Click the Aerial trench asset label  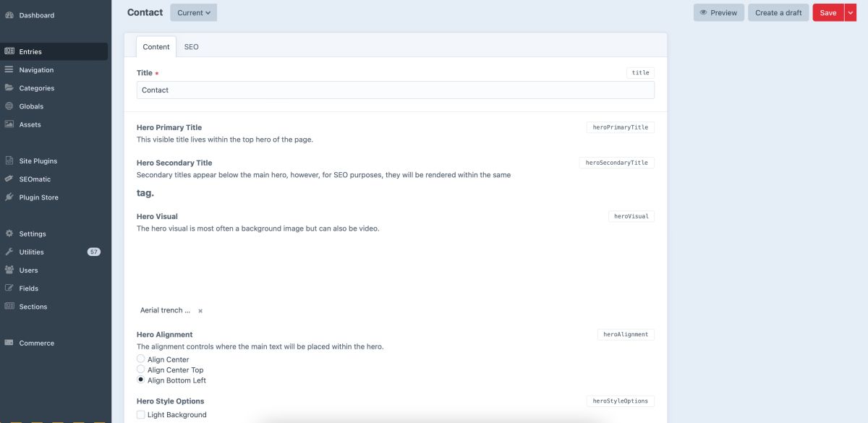pyautogui.click(x=166, y=310)
